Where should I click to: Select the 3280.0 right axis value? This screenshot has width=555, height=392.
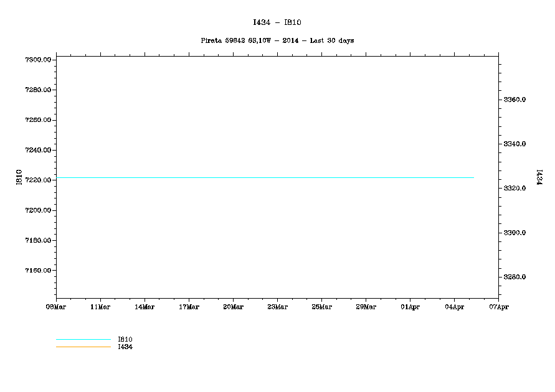click(515, 277)
